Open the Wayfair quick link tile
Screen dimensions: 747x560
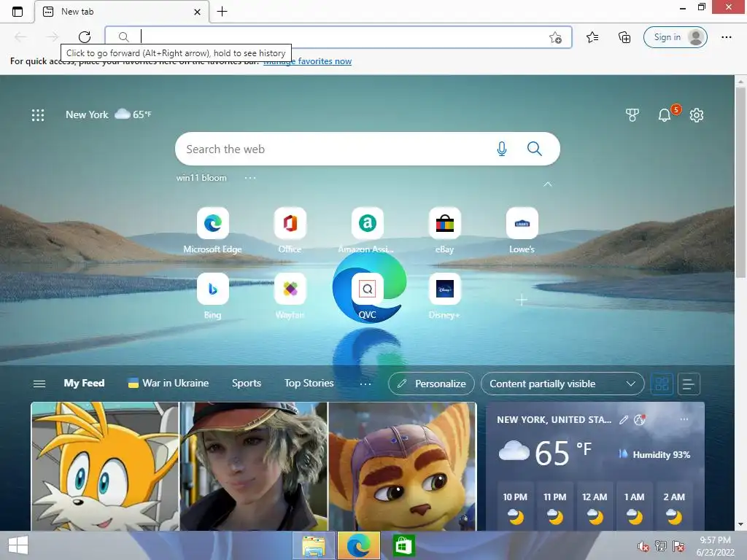[290, 295]
